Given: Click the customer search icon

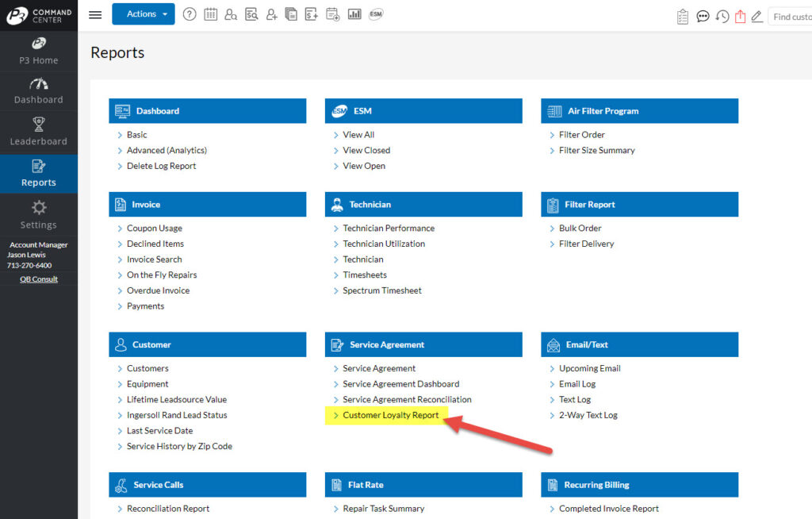Looking at the screenshot, I should (231, 14).
